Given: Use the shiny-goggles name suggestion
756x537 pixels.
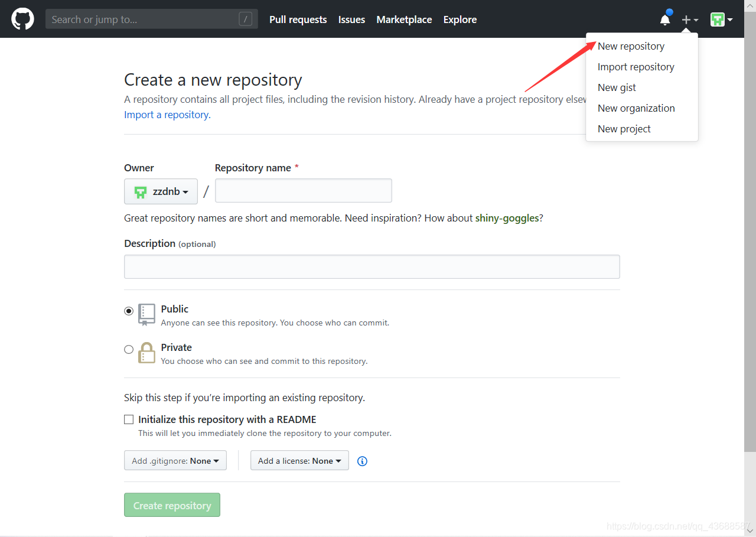Looking at the screenshot, I should point(507,218).
